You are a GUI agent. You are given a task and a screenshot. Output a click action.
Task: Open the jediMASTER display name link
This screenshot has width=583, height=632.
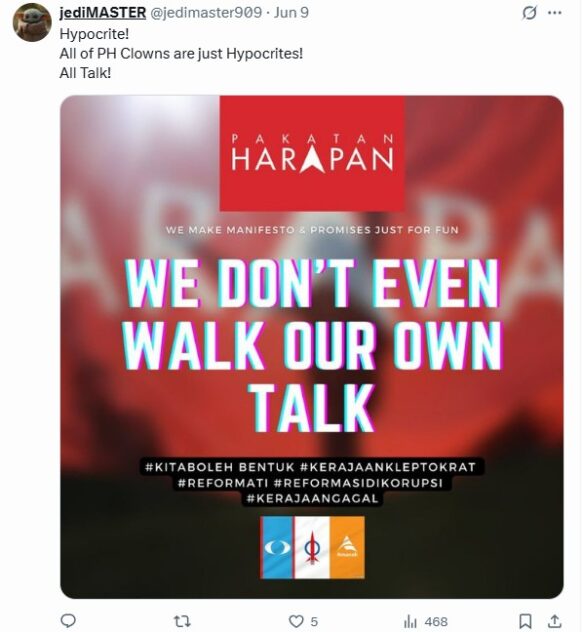point(103,12)
